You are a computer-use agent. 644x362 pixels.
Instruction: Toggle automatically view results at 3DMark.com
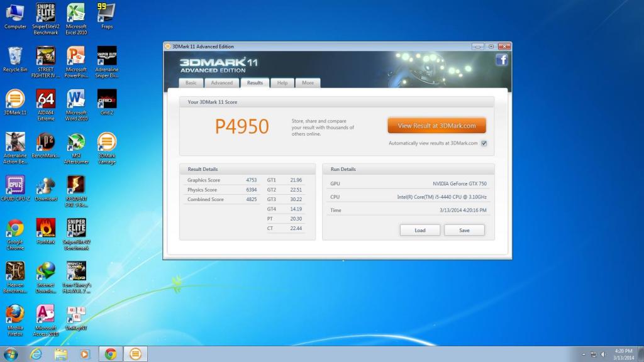pyautogui.click(x=484, y=143)
